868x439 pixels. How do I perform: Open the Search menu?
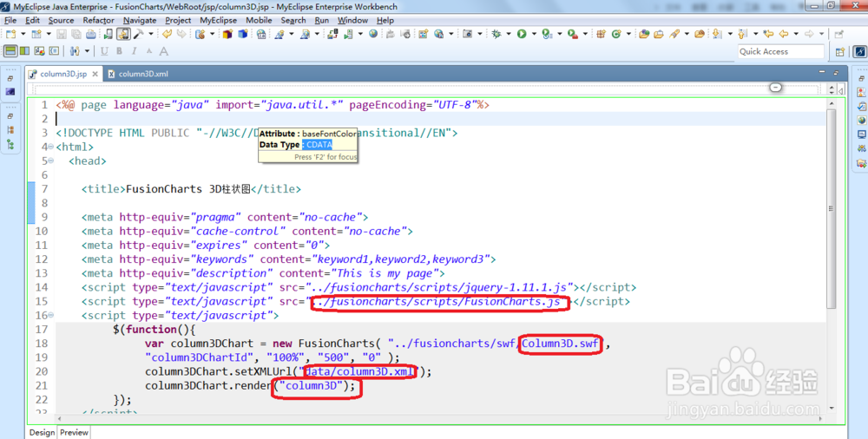[293, 21]
